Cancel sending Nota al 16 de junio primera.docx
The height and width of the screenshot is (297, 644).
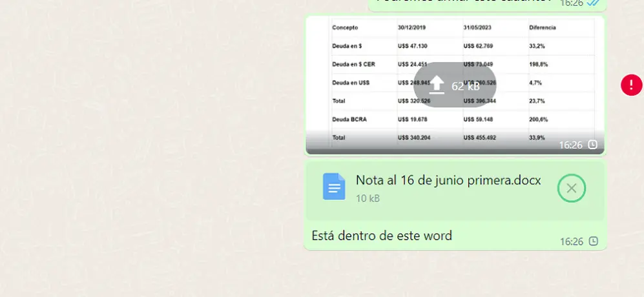[571, 188]
